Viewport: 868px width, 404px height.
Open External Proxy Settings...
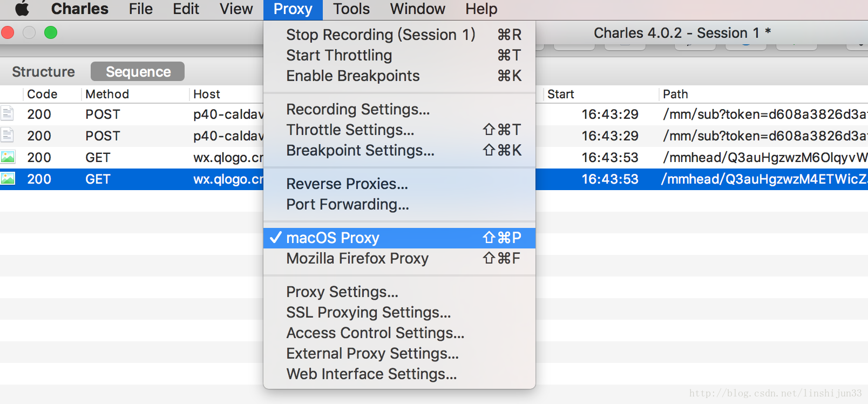click(x=399, y=353)
